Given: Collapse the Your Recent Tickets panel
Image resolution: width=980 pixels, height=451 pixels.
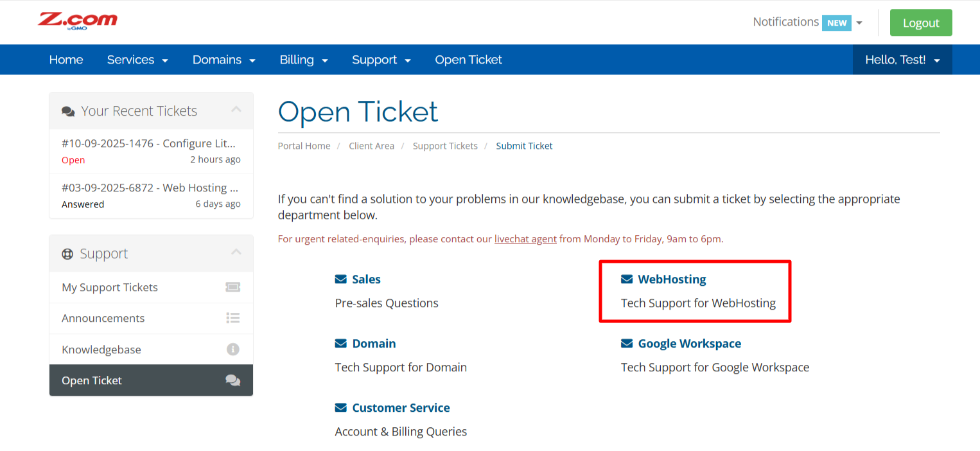Looking at the screenshot, I should 236,110.
